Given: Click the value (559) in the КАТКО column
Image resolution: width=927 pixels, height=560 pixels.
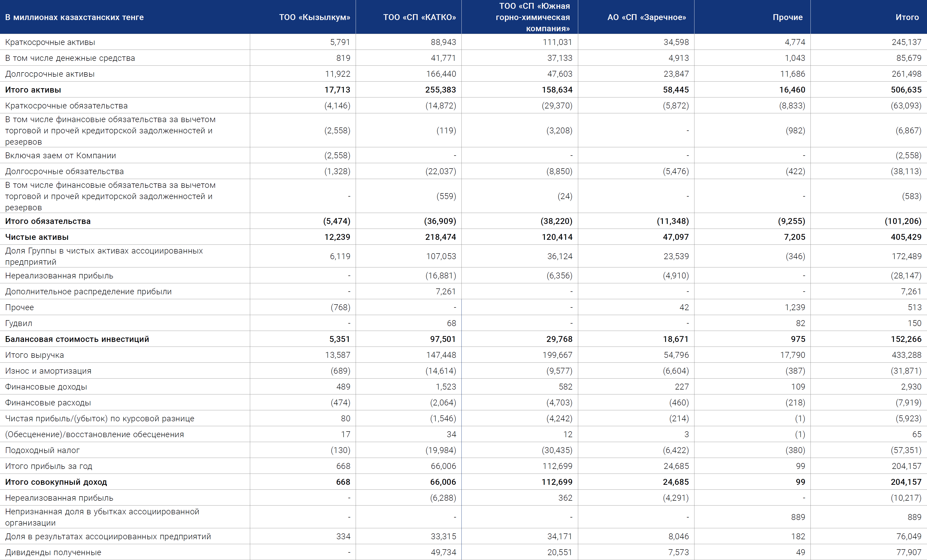Looking at the screenshot, I should point(446,196).
